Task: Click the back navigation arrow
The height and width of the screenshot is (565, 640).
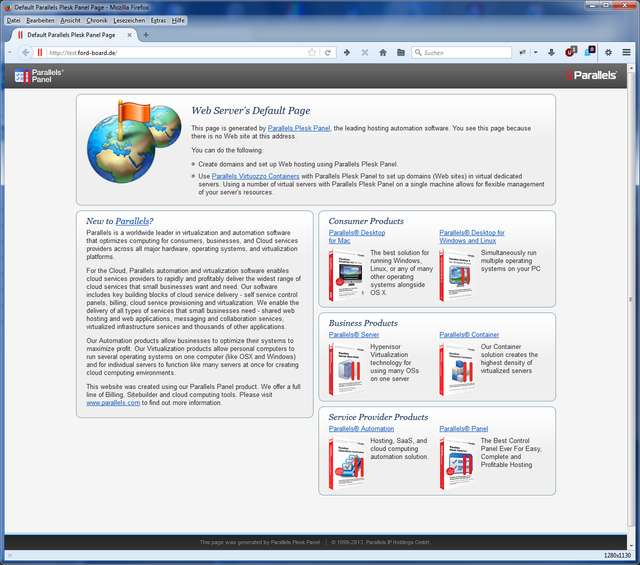Action: [x=26, y=52]
